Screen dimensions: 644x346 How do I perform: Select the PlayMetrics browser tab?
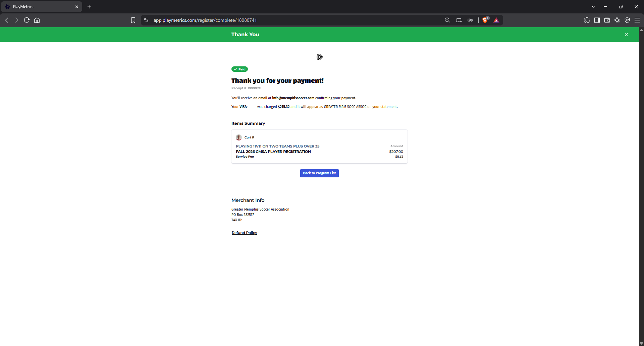(x=42, y=7)
